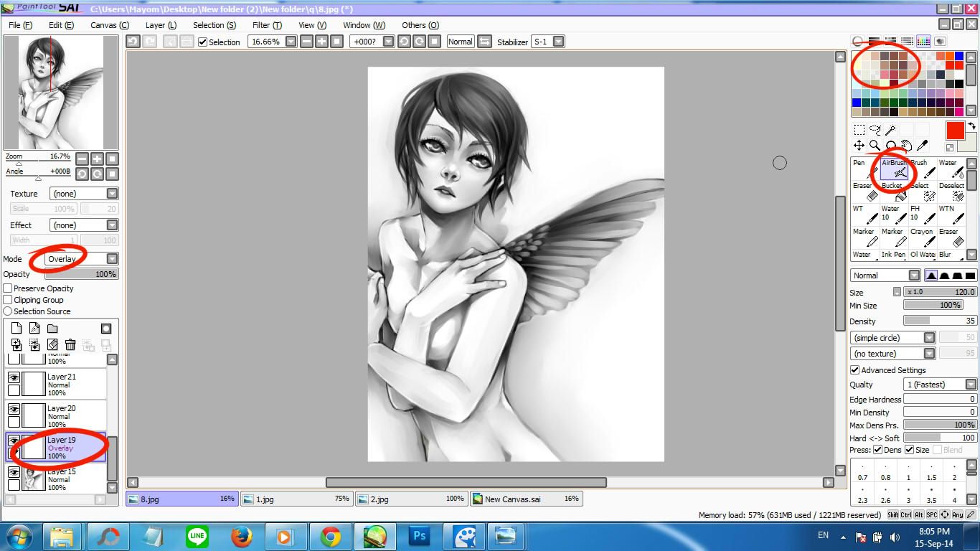The image size is (980, 551).
Task: Select the Bucket fill tool
Action: point(894,192)
